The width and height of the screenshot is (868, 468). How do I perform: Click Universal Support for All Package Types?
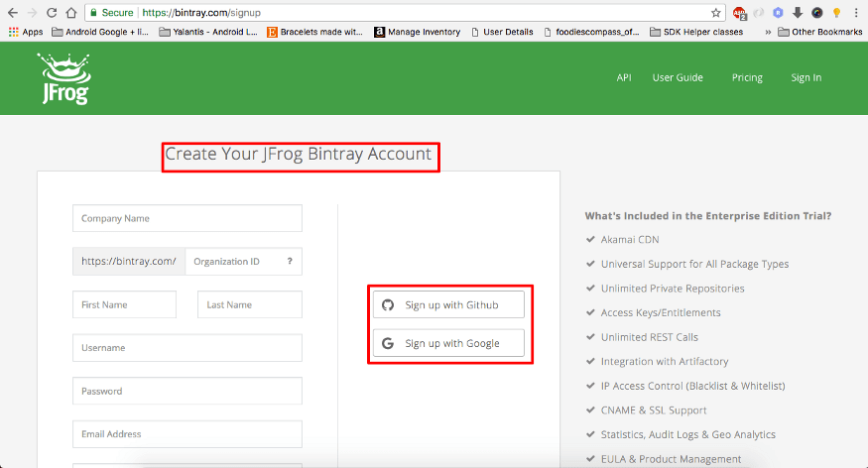pyautogui.click(x=694, y=264)
